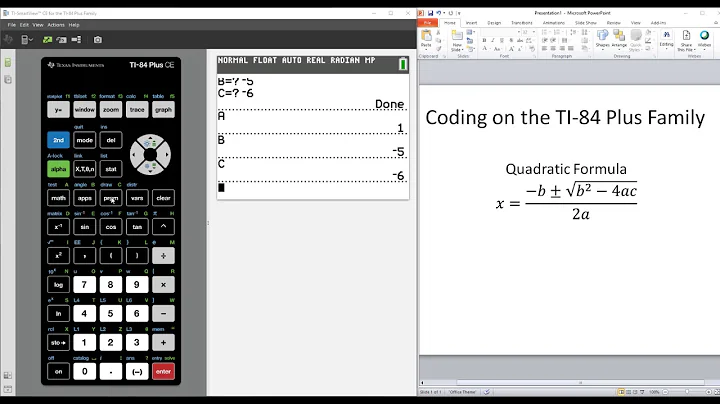Viewport: 720px width, 404px height.
Task: Click the emulator layout icon left of the camera
Action: pos(76,40)
